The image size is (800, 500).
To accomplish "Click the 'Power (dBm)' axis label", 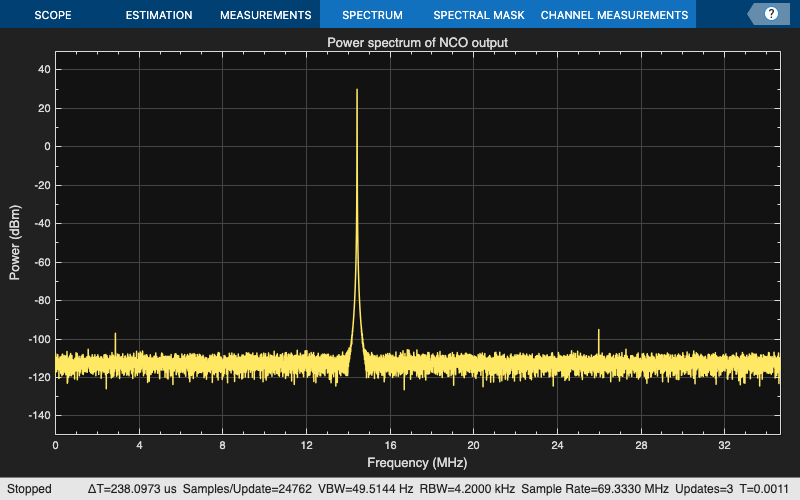I will point(15,242).
